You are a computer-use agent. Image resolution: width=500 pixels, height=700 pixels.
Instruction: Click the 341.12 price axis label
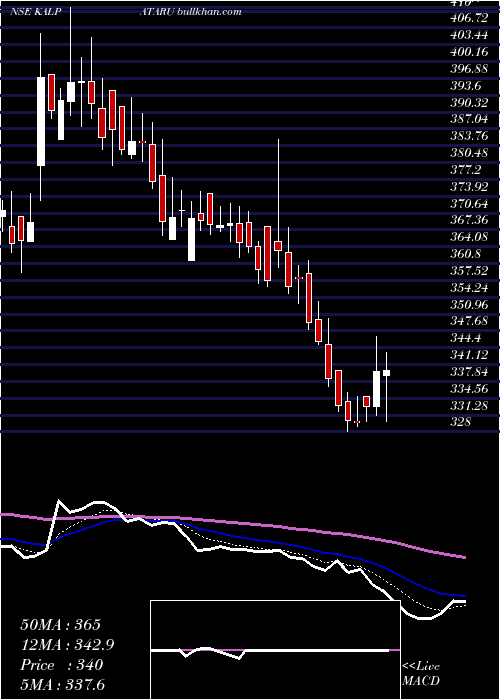pos(469,355)
